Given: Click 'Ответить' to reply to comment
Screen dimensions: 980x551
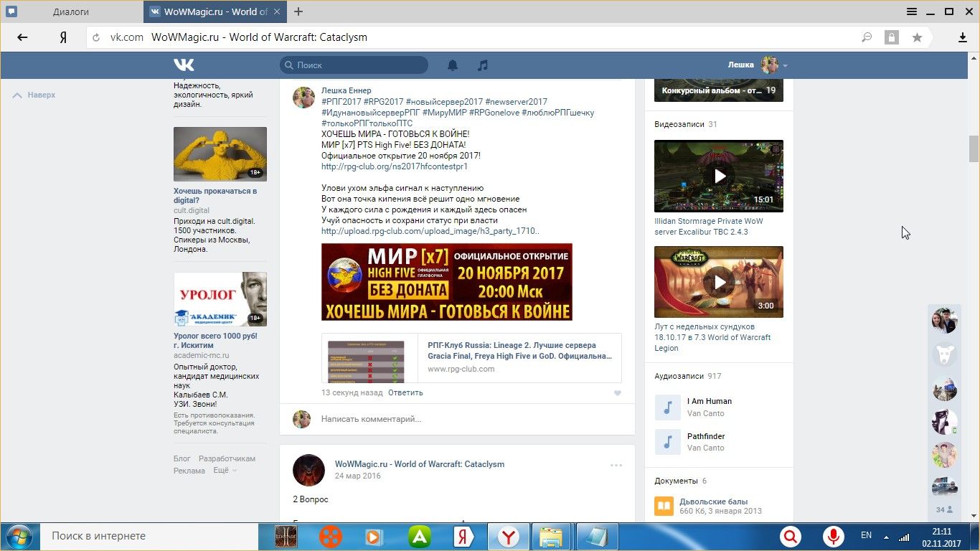Looking at the screenshot, I should (x=405, y=392).
